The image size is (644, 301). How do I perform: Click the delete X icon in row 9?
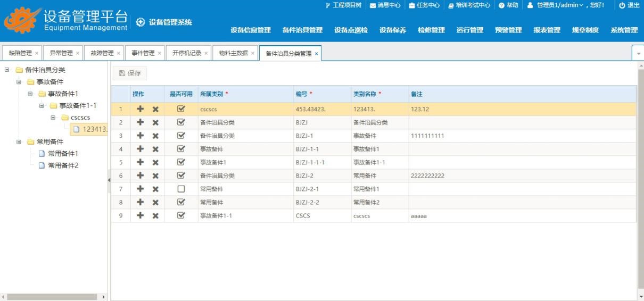click(x=155, y=215)
